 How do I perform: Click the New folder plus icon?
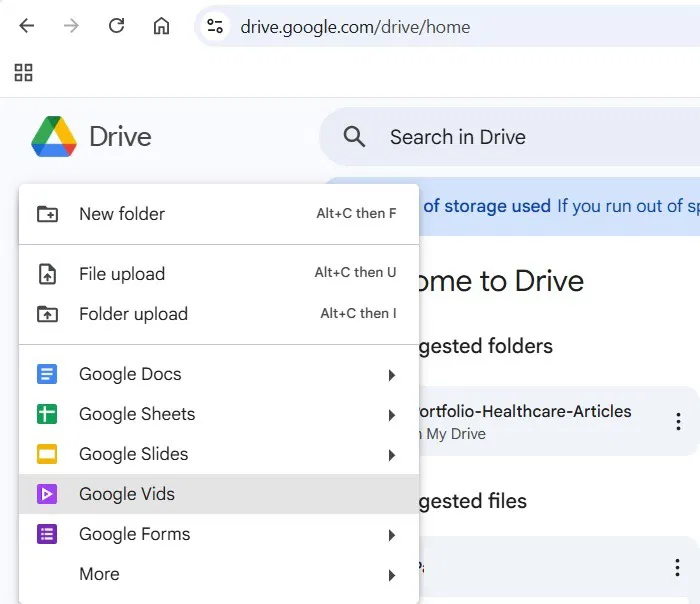(47, 214)
